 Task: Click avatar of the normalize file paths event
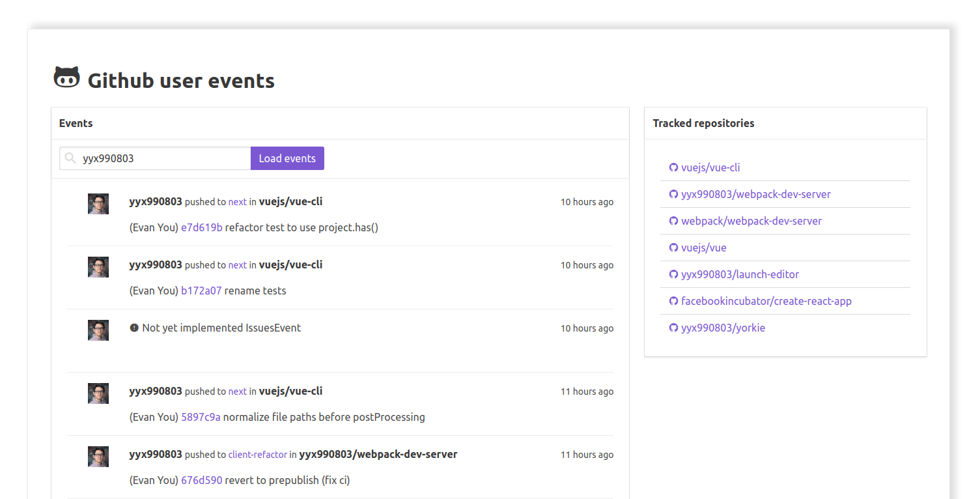tap(98, 393)
